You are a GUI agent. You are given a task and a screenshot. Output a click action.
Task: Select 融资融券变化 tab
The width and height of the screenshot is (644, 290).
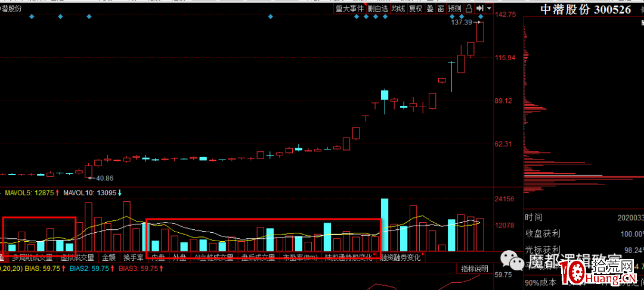pyautogui.click(x=401, y=258)
